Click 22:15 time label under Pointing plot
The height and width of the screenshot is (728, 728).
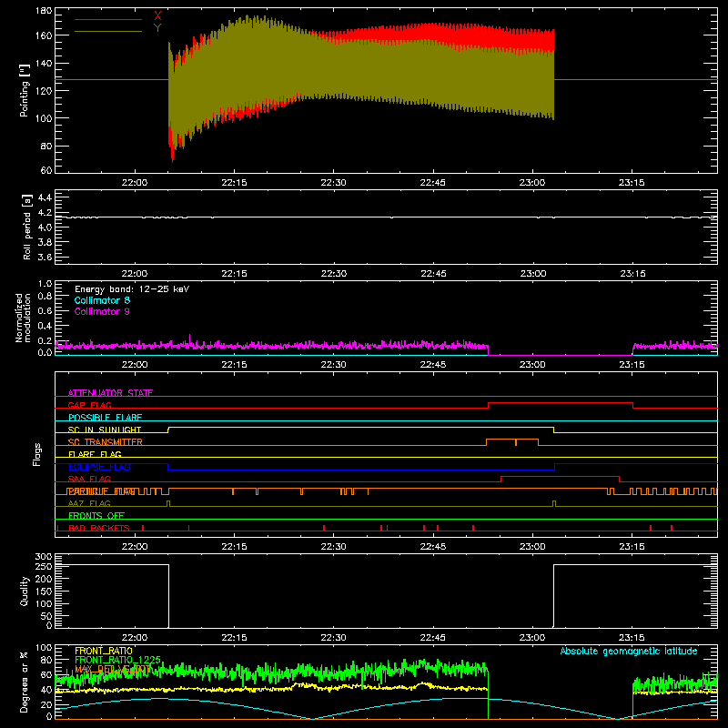(x=234, y=183)
